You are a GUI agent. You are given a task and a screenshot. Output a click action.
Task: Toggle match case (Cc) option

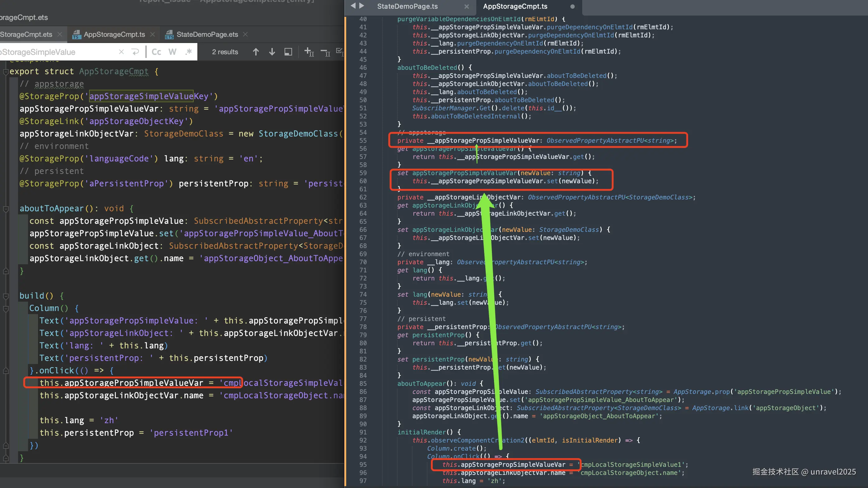(x=156, y=52)
